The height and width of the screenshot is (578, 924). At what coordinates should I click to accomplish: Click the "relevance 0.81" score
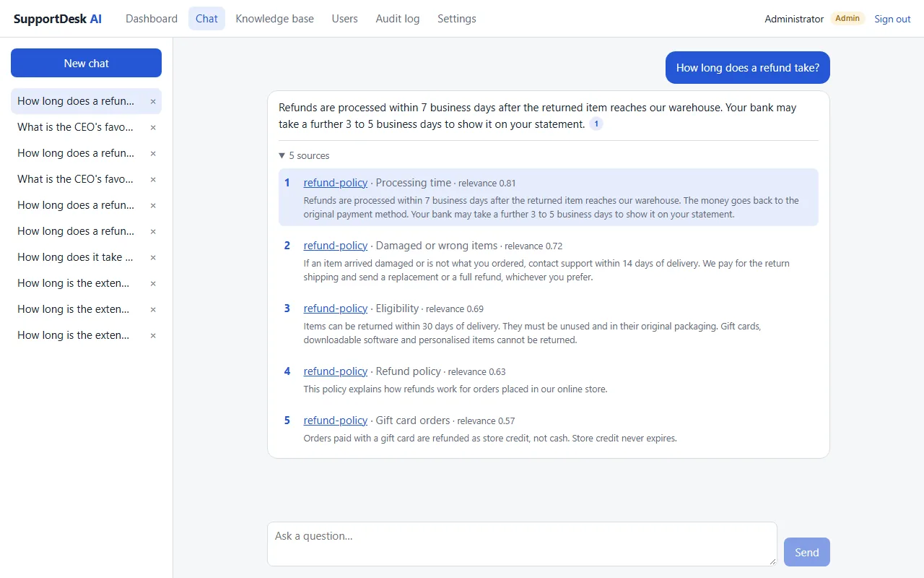(x=487, y=184)
